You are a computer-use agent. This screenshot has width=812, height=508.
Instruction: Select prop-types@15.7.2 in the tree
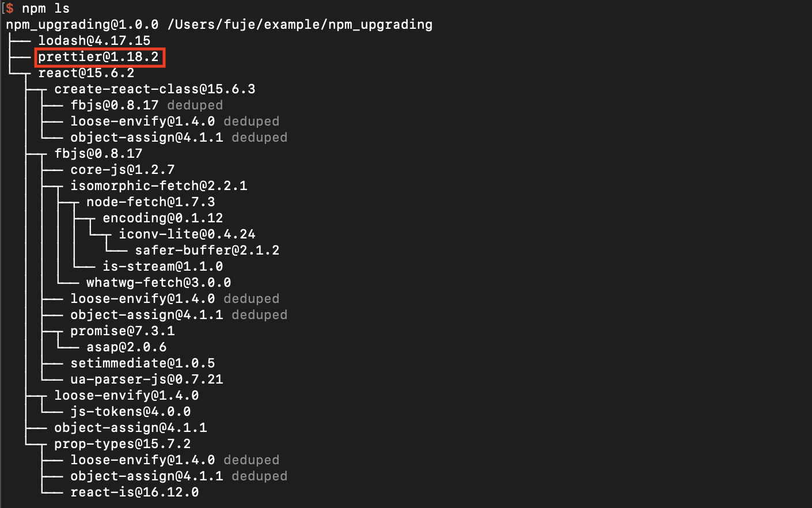coord(123,444)
